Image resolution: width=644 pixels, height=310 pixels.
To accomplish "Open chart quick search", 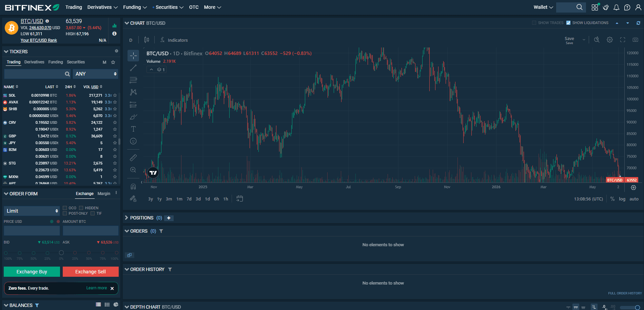I will (597, 40).
